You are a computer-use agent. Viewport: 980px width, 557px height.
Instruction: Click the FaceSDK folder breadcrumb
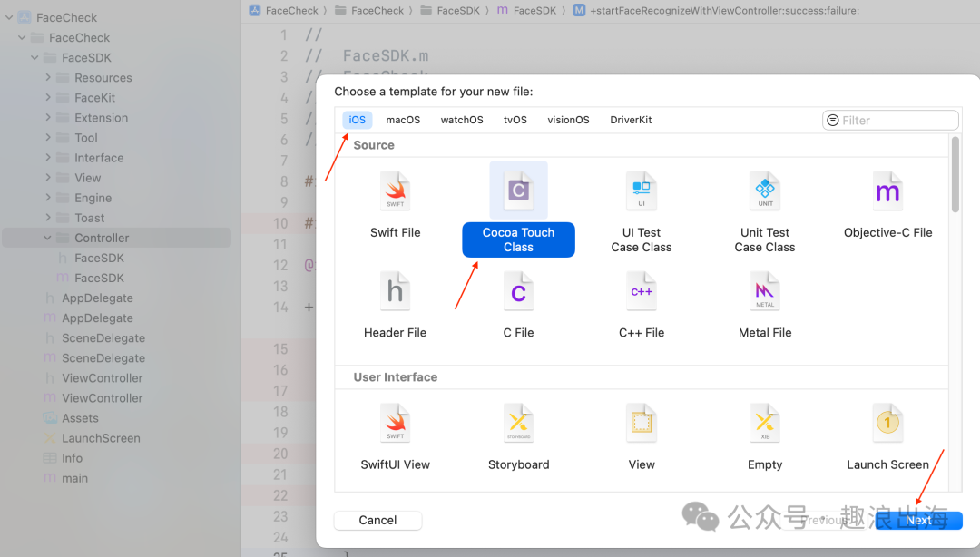450,10
